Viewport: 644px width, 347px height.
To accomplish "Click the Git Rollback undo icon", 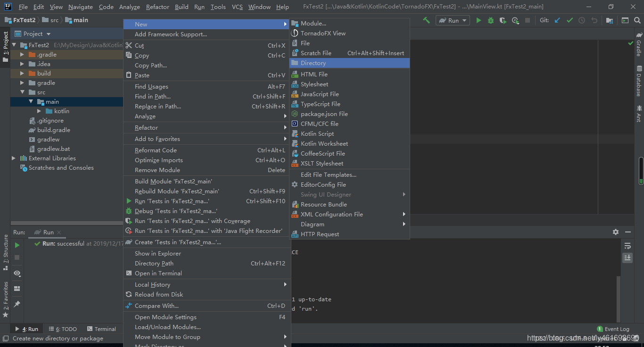I will (x=594, y=20).
